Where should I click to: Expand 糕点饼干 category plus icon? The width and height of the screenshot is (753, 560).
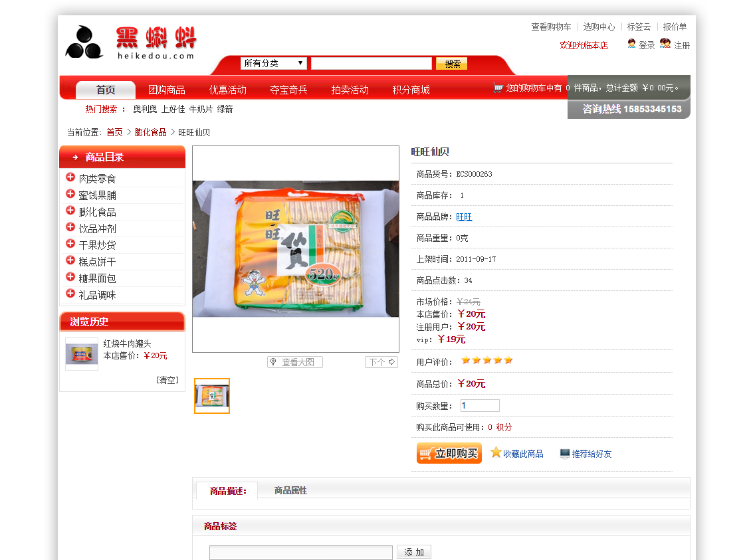tap(70, 260)
